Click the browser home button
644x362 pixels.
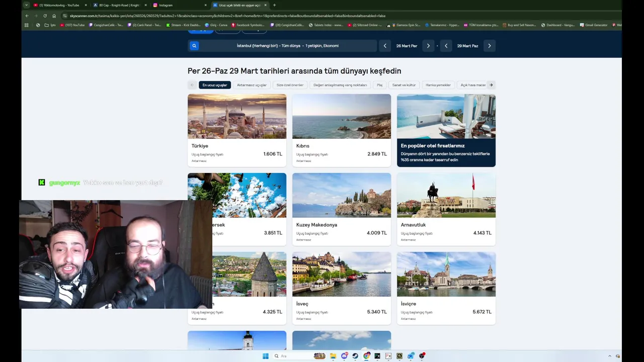54,16
